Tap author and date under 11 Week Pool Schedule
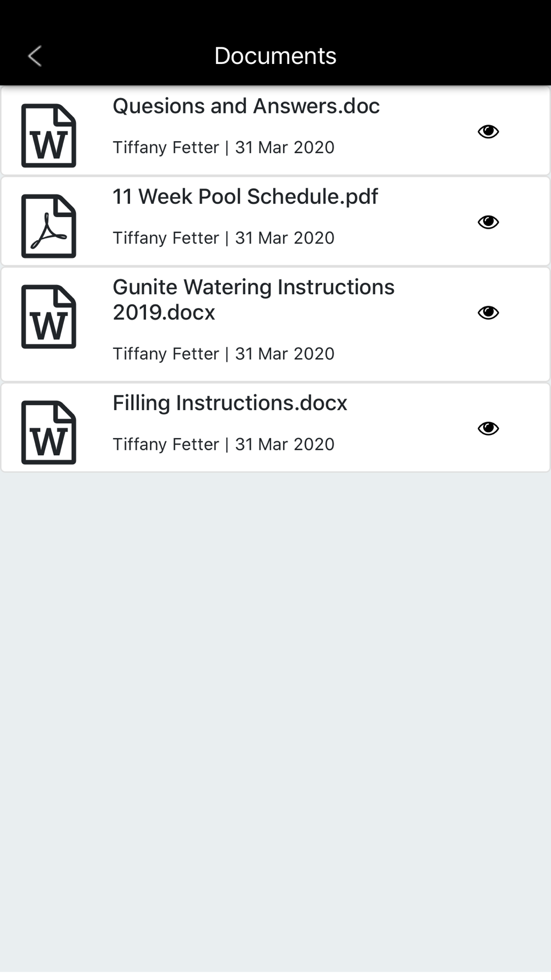 (223, 238)
